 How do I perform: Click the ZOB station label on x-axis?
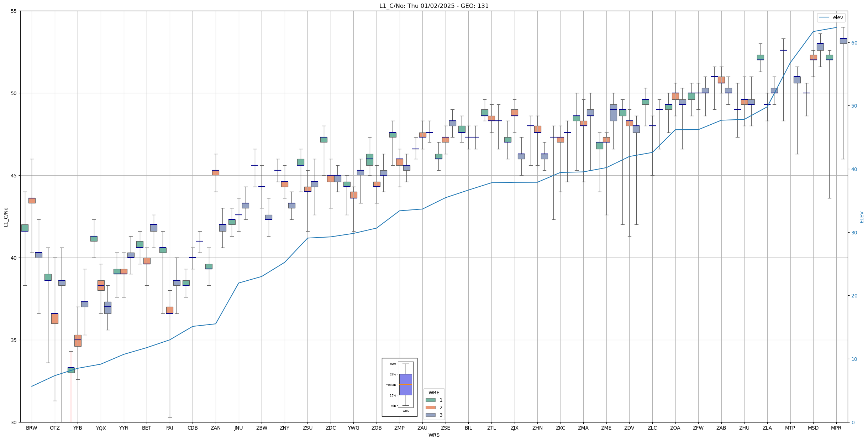[x=377, y=428]
